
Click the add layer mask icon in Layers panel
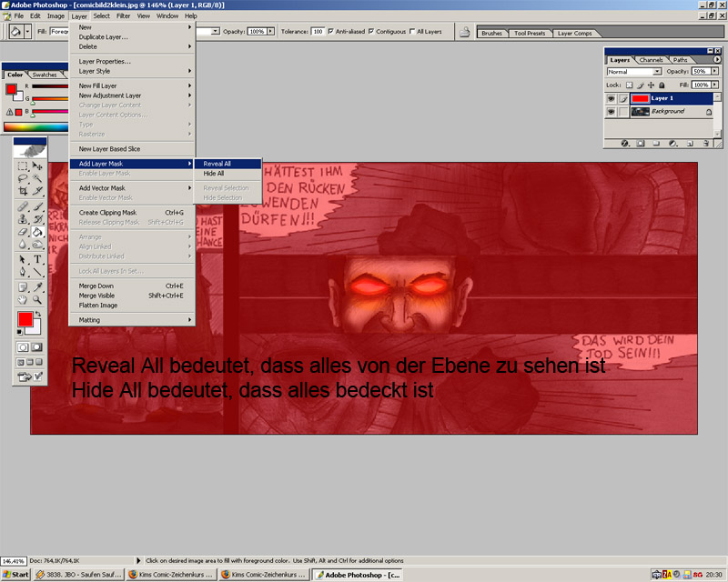coord(640,143)
